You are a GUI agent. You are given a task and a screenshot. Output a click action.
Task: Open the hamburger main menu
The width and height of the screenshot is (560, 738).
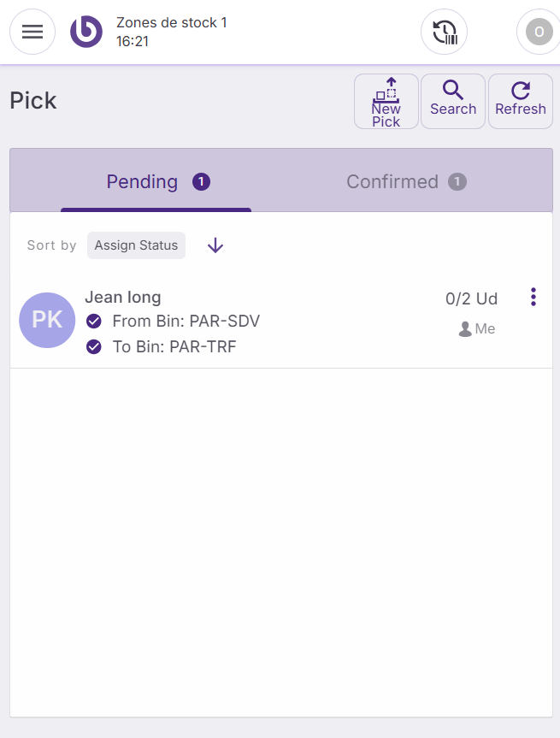(x=32, y=32)
